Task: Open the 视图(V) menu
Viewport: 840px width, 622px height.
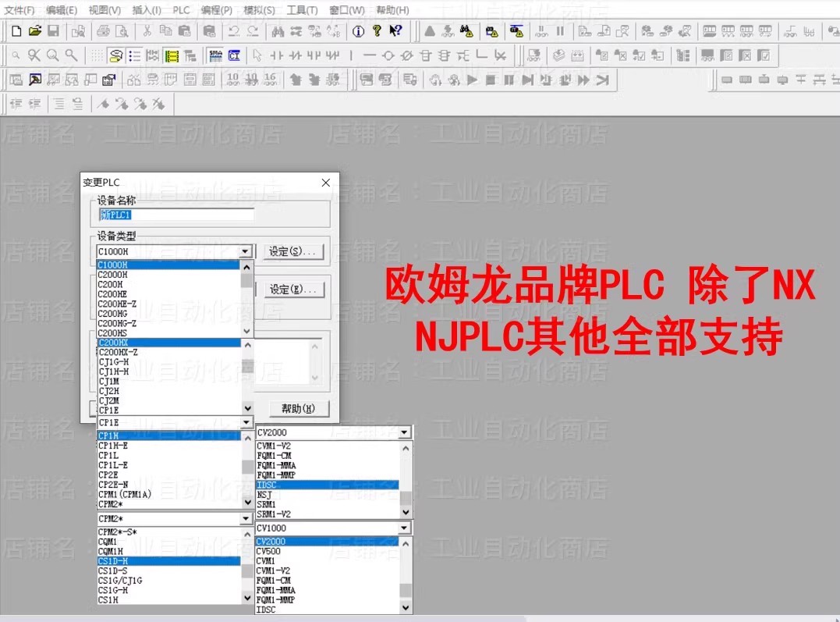Action: click(x=105, y=10)
